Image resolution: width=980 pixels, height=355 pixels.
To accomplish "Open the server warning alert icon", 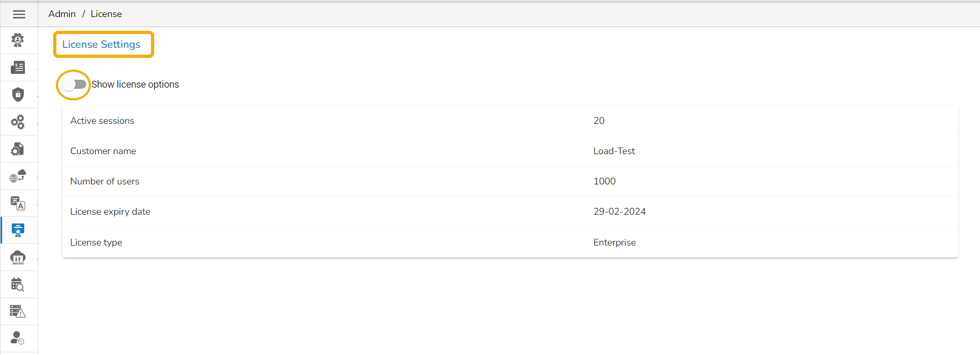I will point(18,311).
